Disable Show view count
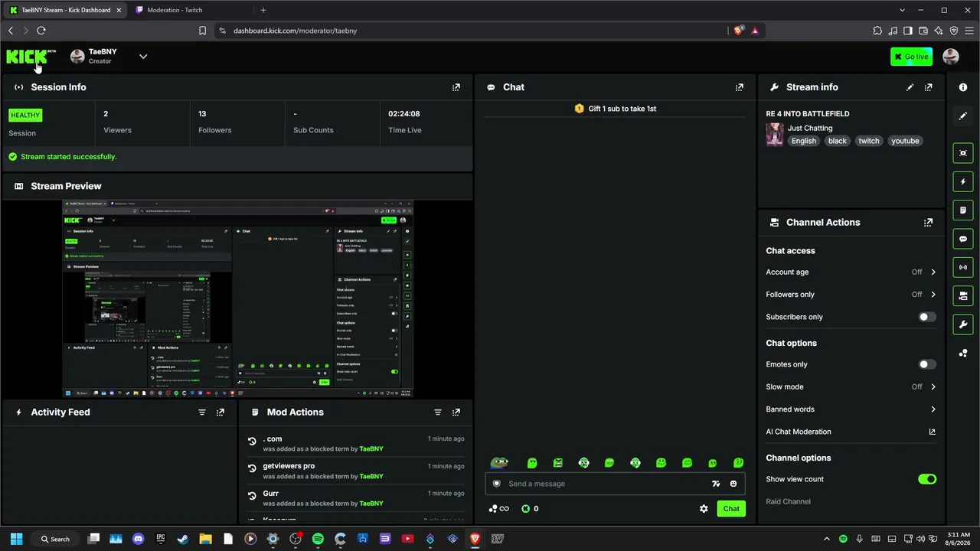 926,479
